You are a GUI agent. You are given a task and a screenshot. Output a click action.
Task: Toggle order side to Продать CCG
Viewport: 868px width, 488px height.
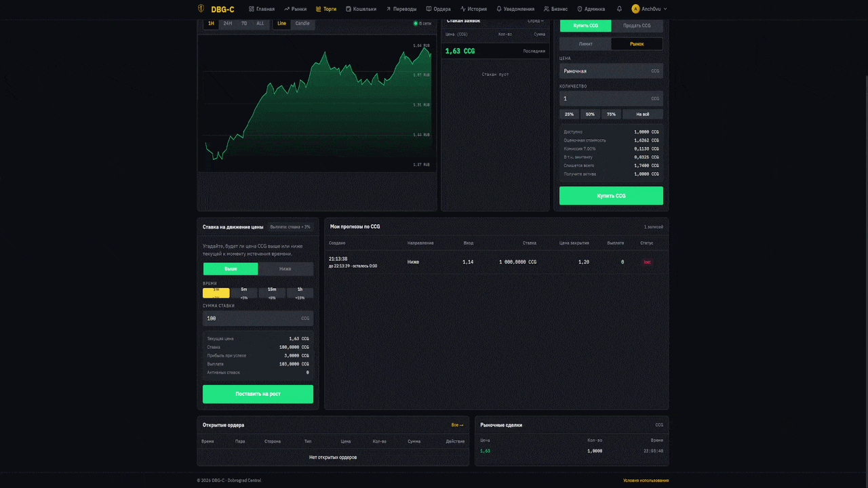pyautogui.click(x=637, y=26)
